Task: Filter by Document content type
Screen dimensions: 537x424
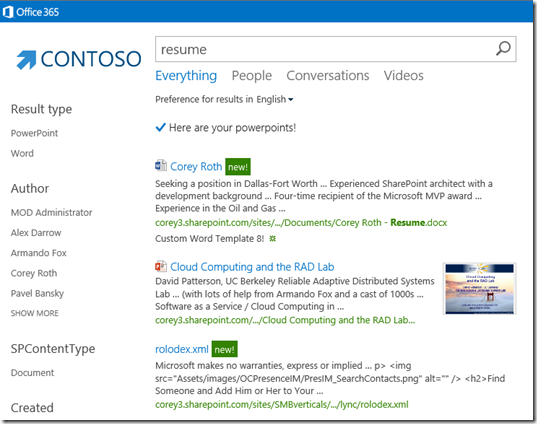Action: pyautogui.click(x=33, y=373)
